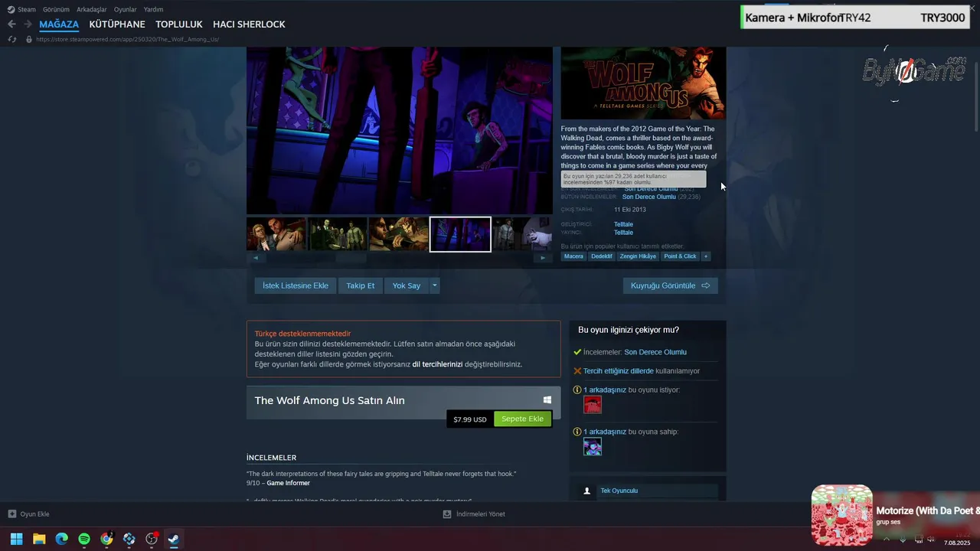Click Kuyruğu Görüntüle button
This screenshot has height=551, width=980.
(x=670, y=285)
